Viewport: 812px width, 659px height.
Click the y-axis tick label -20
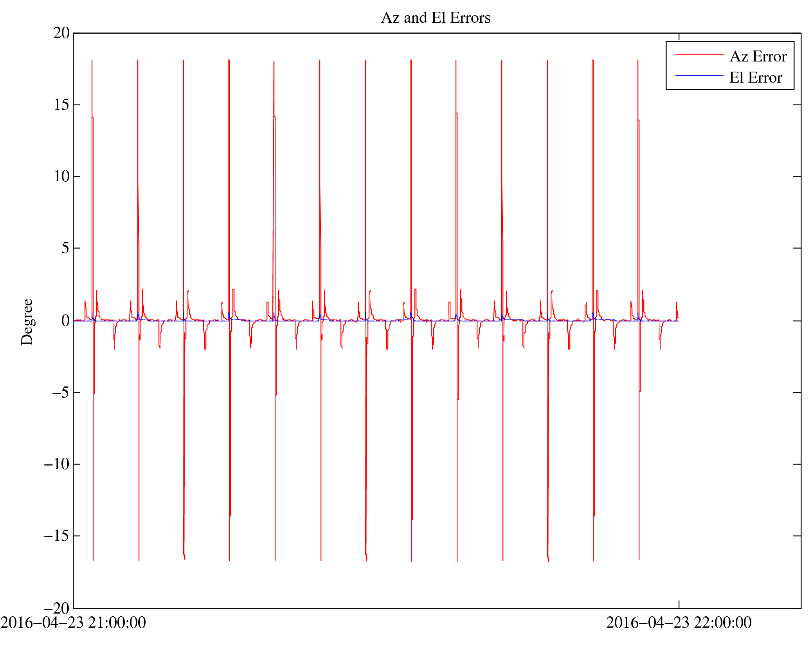tap(57, 608)
